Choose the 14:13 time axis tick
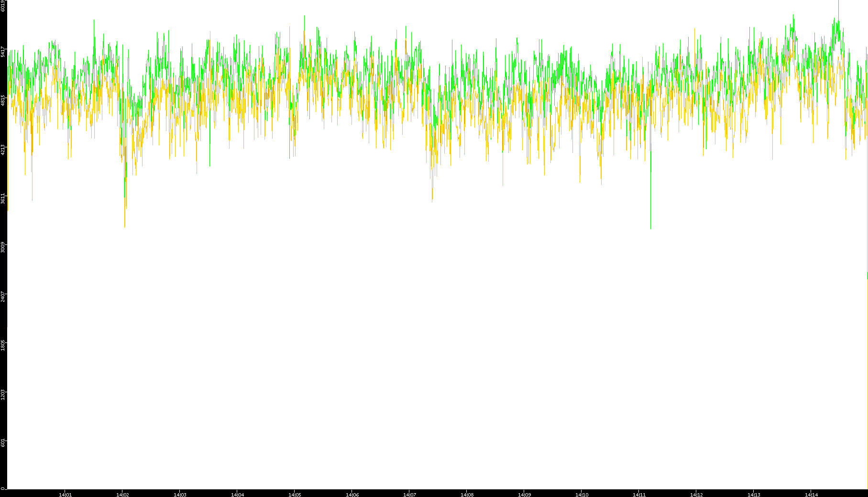868x497 pixels. pyautogui.click(x=754, y=494)
